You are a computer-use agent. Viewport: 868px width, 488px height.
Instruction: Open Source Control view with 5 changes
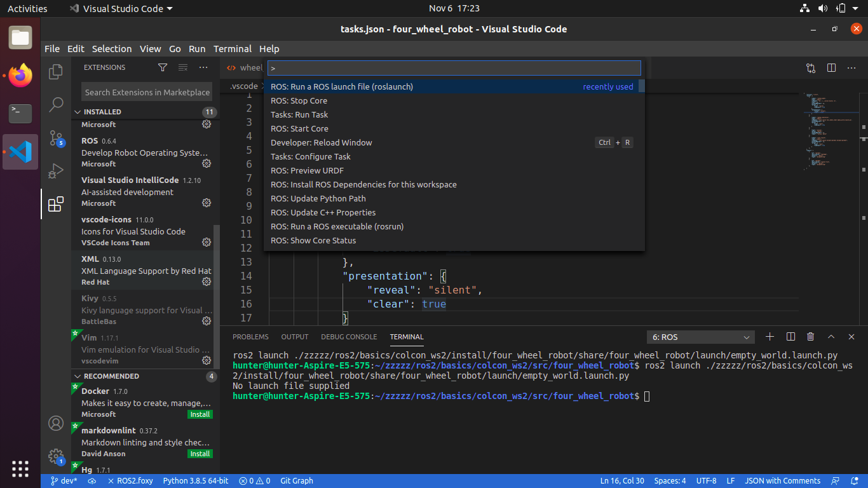pyautogui.click(x=56, y=138)
